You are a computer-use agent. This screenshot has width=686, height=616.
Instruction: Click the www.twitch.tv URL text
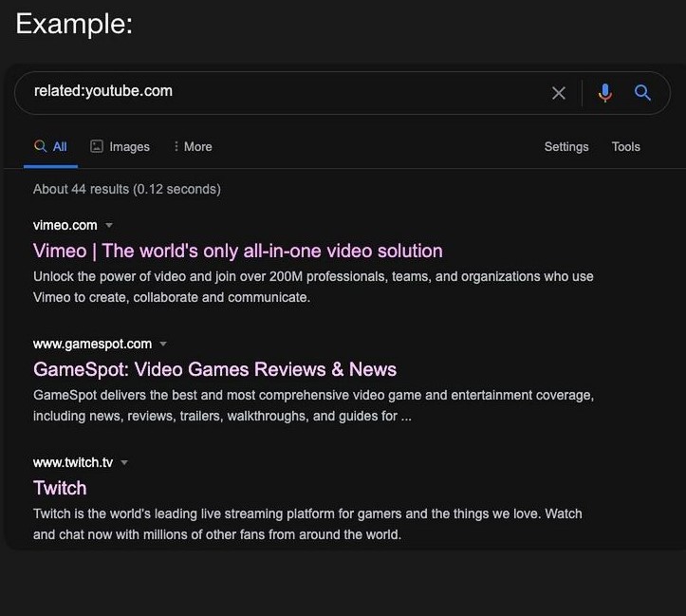point(73,462)
